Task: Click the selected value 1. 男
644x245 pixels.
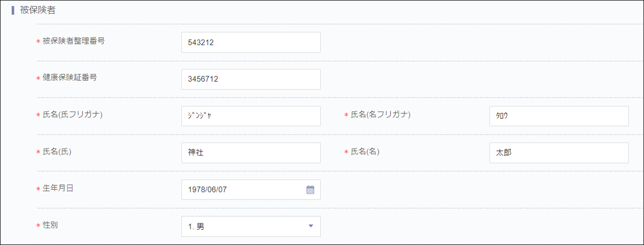Action: [x=196, y=227]
